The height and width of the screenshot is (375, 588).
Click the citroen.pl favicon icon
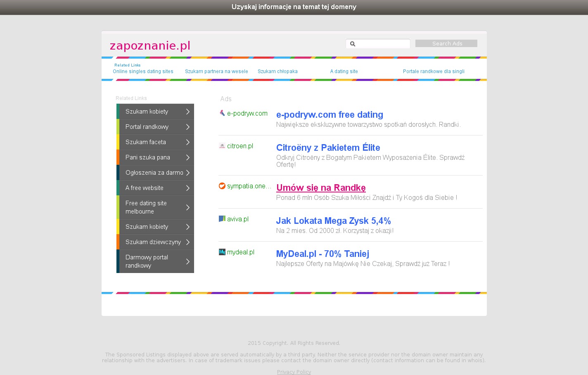tap(222, 146)
